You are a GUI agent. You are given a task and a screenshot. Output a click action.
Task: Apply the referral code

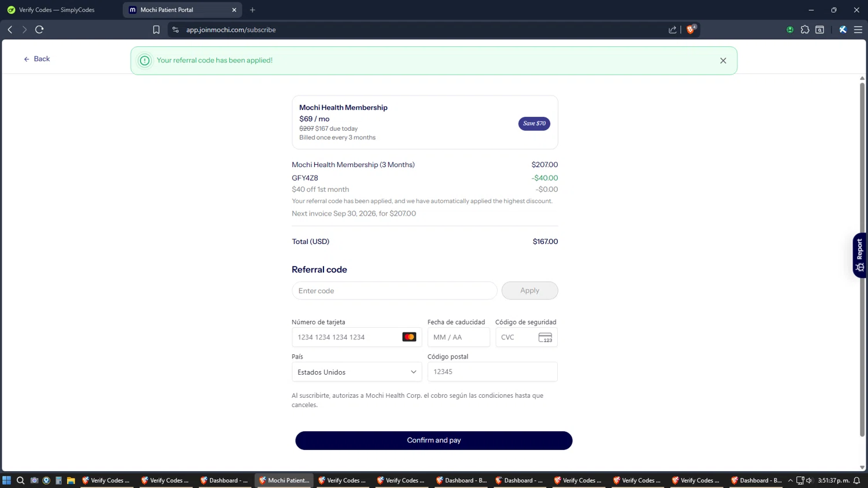[x=529, y=291]
